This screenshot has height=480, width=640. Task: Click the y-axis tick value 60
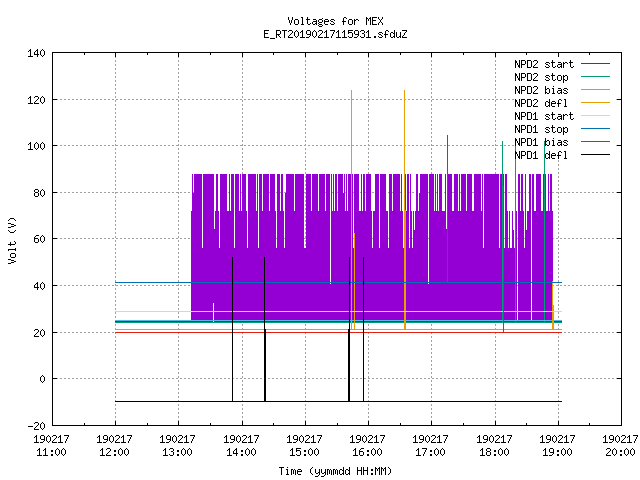pyautogui.click(x=39, y=239)
